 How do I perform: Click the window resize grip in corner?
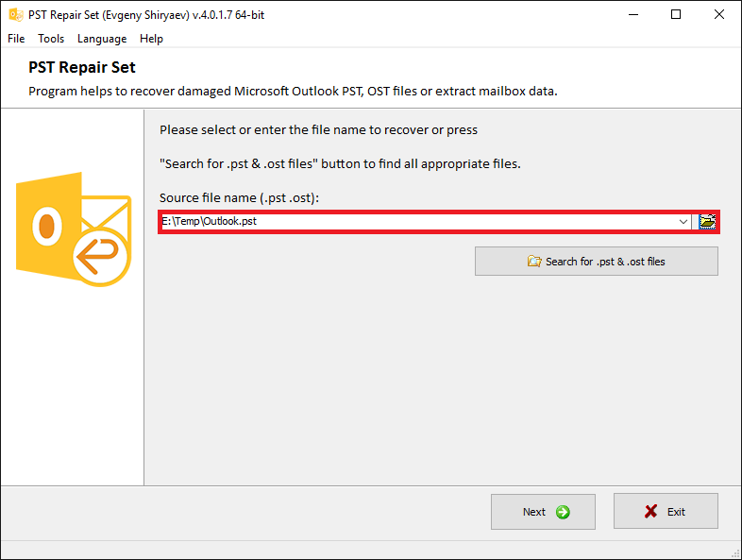[x=735, y=553]
